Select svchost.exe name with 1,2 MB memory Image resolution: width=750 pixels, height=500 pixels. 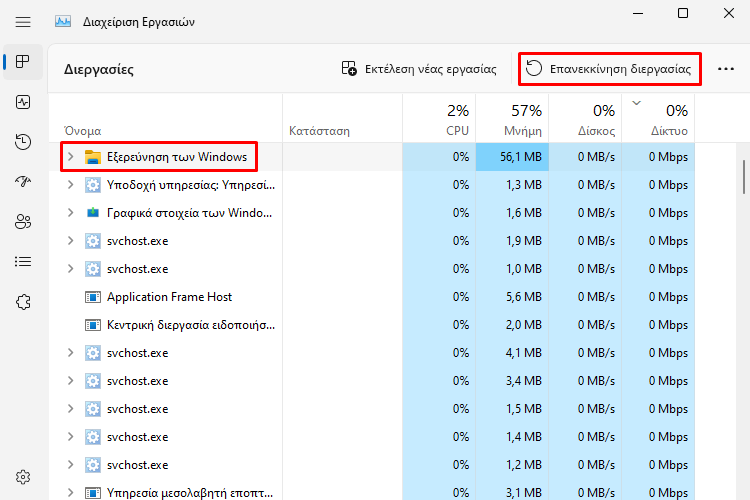tap(138, 465)
